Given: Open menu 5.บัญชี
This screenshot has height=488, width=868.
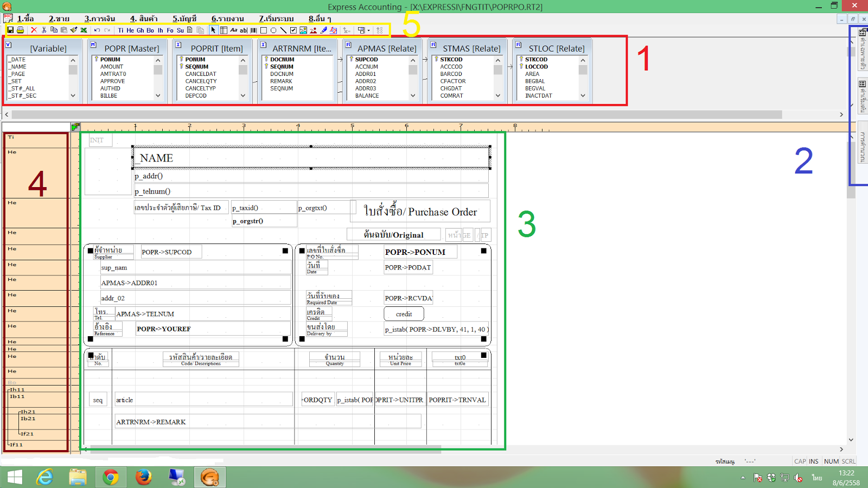Looking at the screenshot, I should pyautogui.click(x=184, y=18).
